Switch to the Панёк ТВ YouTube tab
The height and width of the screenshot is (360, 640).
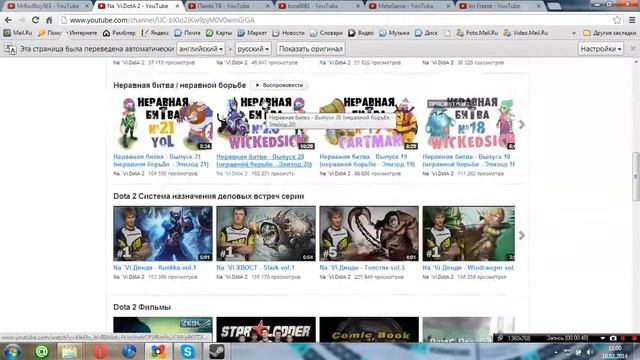coord(229,6)
